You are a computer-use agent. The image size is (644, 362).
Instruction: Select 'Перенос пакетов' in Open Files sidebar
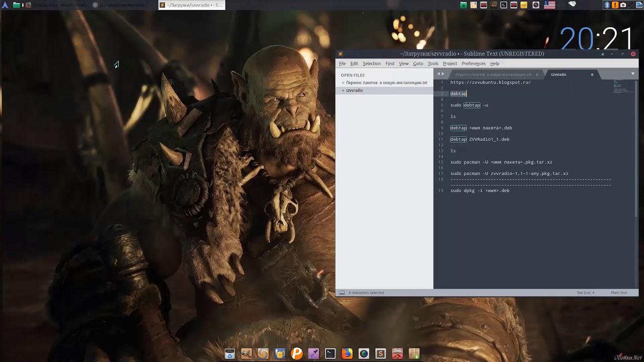click(386, 82)
